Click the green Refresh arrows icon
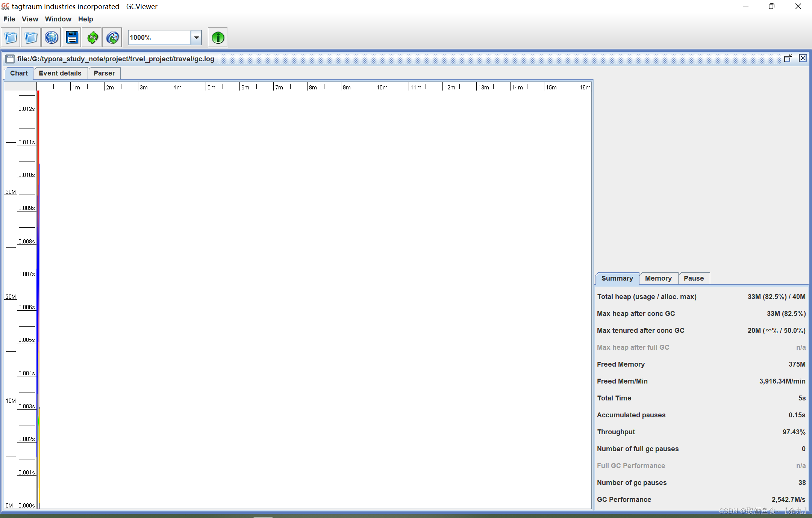The height and width of the screenshot is (518, 812). (92, 38)
